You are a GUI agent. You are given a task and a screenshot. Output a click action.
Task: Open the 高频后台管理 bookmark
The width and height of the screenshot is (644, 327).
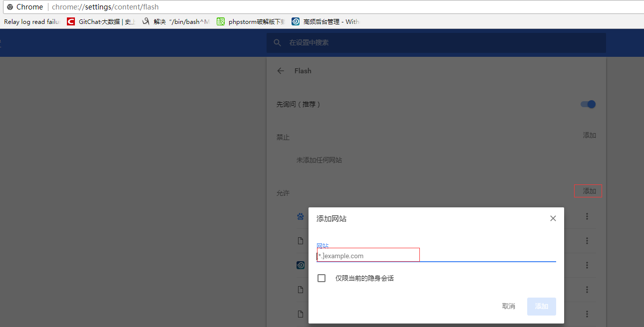tap(325, 21)
